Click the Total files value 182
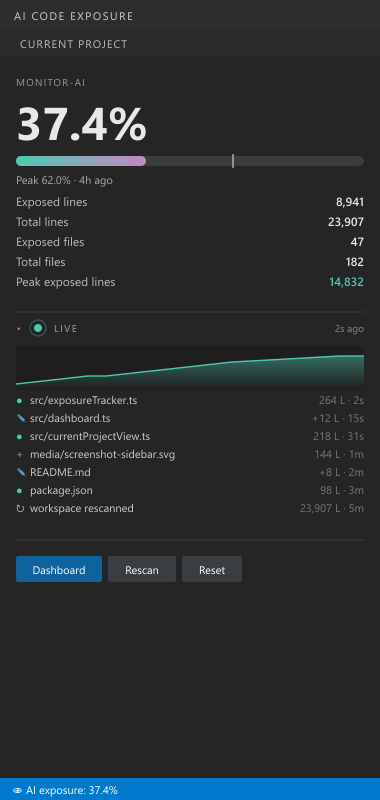Viewport: 380px width, 800px height. click(355, 262)
